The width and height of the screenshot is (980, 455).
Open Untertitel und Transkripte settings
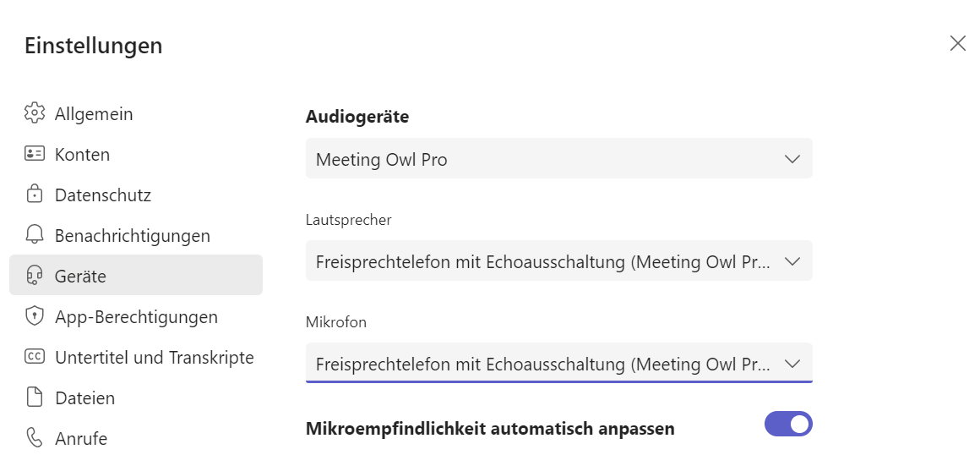[x=154, y=357]
